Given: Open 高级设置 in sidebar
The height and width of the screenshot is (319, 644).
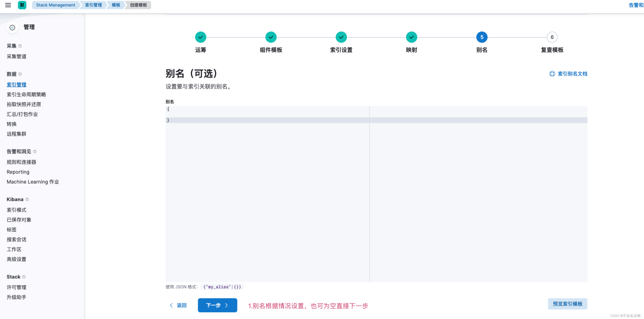Looking at the screenshot, I should point(17,259).
